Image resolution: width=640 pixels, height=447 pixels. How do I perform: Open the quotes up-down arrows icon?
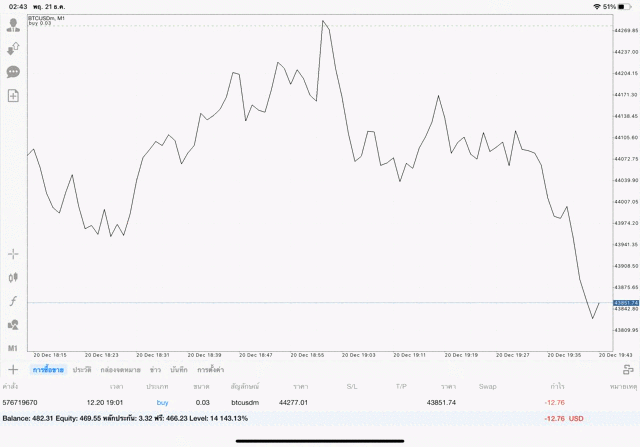point(14,48)
